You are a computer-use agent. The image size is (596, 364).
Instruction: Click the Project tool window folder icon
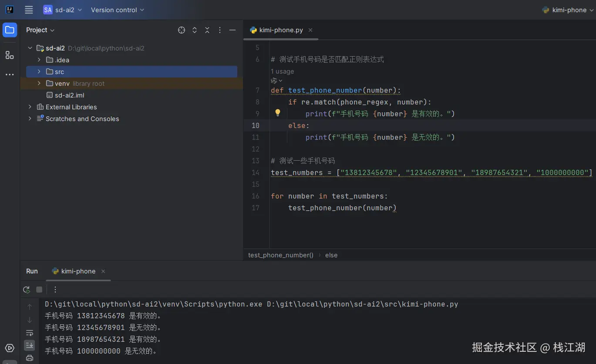[x=10, y=30]
